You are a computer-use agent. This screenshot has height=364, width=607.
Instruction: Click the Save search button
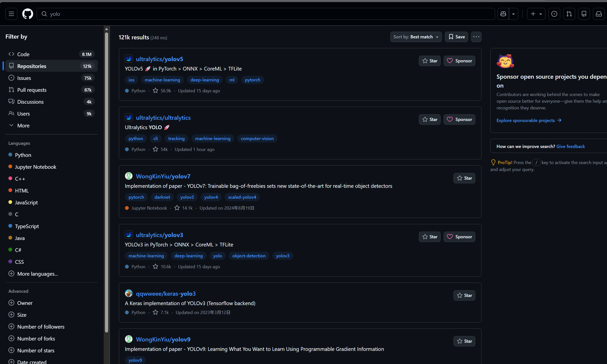(x=456, y=37)
